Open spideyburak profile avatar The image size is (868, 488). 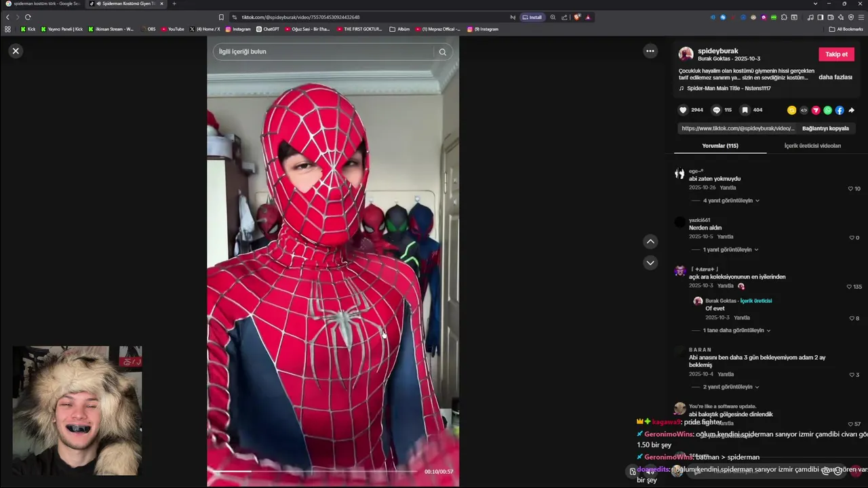click(686, 54)
